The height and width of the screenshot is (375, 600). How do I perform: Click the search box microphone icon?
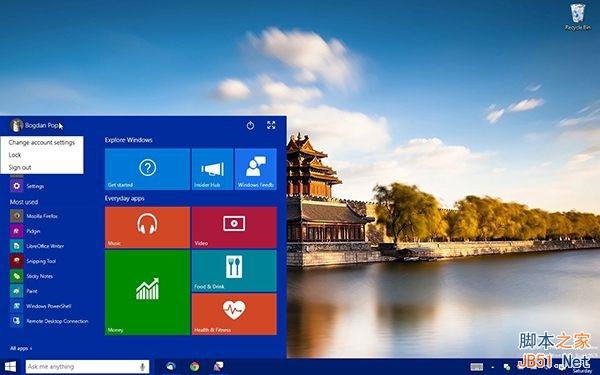(x=142, y=367)
